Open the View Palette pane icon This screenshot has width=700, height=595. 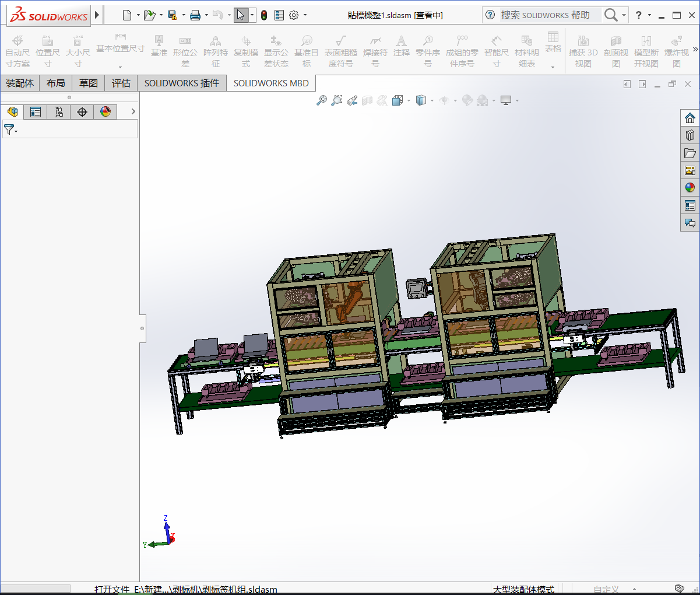pyautogui.click(x=690, y=170)
